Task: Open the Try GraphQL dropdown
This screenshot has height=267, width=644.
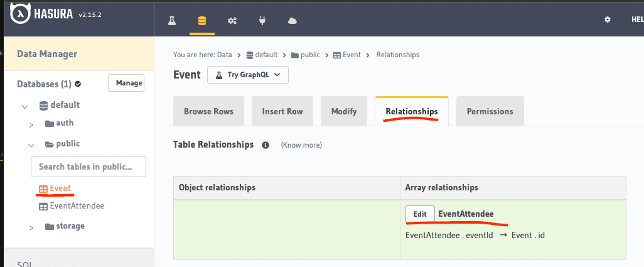Action: 248,75
